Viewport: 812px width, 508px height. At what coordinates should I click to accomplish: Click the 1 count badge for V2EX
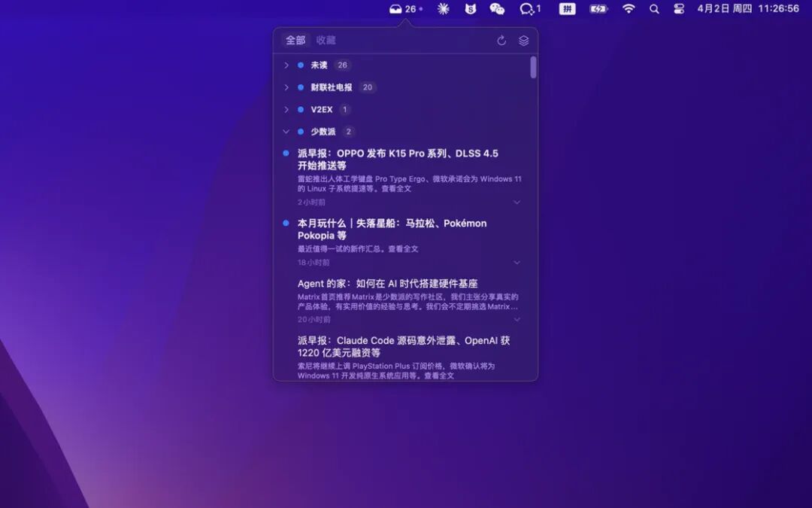coord(345,109)
